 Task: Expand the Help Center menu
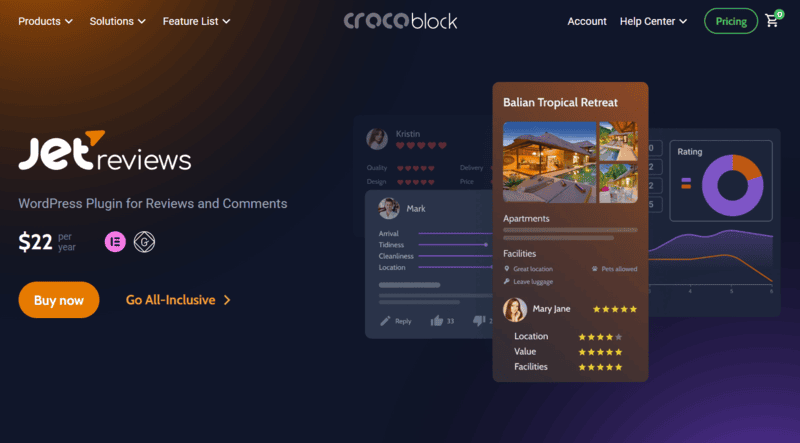coord(653,21)
